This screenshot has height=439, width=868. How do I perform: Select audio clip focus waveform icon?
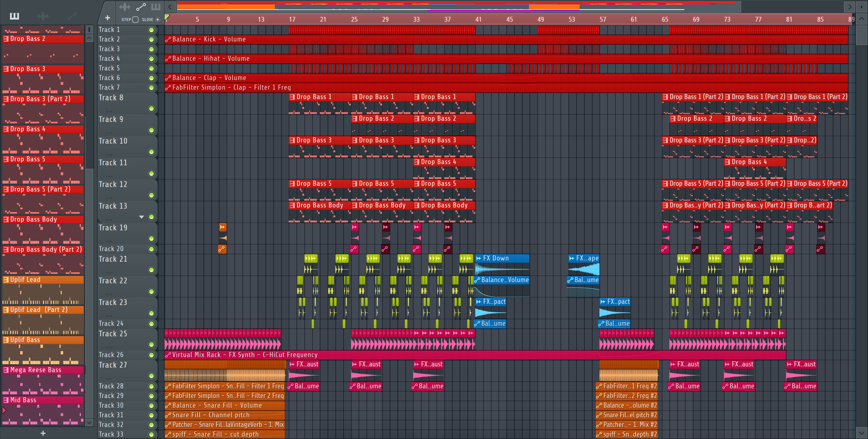[124, 7]
